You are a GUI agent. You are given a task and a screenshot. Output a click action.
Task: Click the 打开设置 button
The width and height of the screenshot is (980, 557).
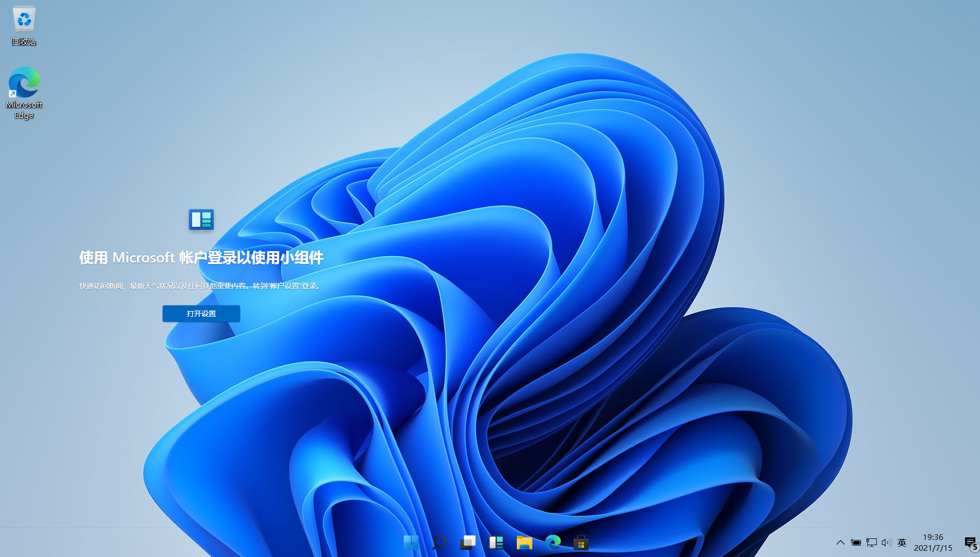point(201,314)
